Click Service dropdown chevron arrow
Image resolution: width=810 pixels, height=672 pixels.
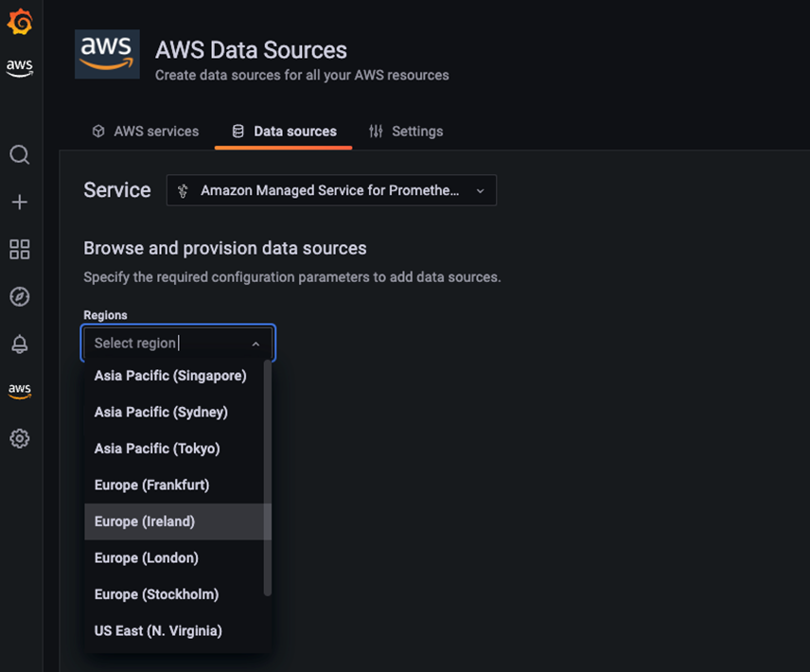480,190
